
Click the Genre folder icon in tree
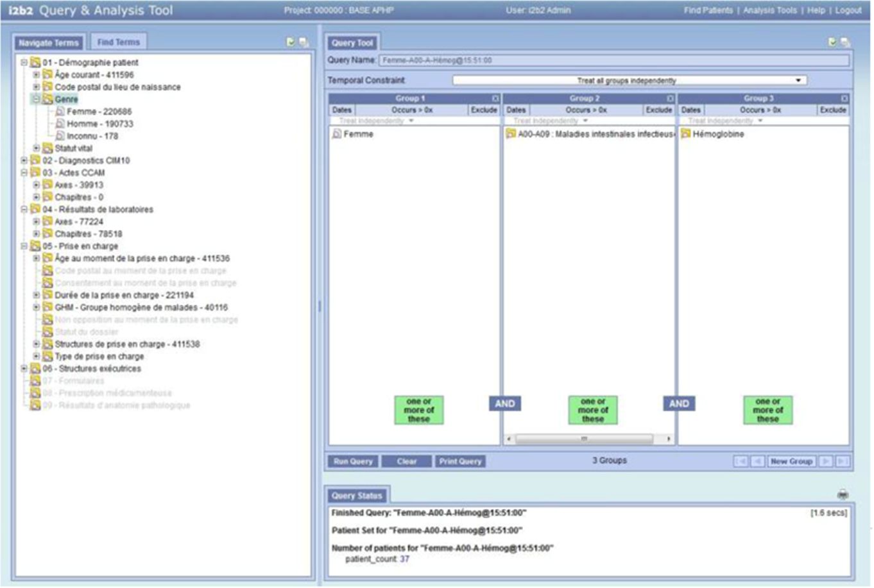[47, 99]
